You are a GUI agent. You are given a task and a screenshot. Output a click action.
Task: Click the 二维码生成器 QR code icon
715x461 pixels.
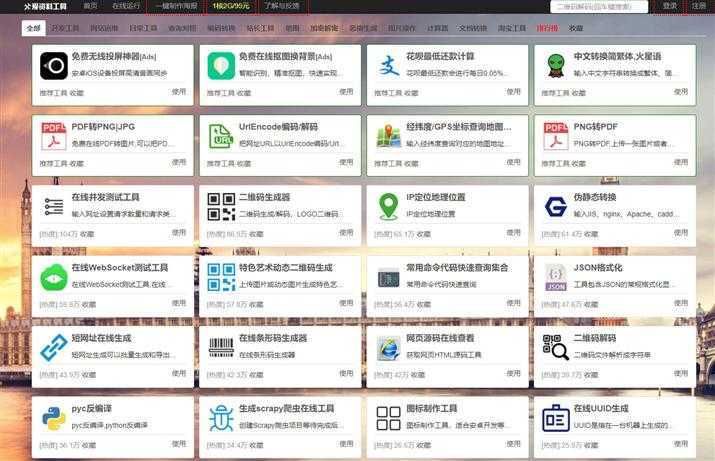tap(221, 207)
